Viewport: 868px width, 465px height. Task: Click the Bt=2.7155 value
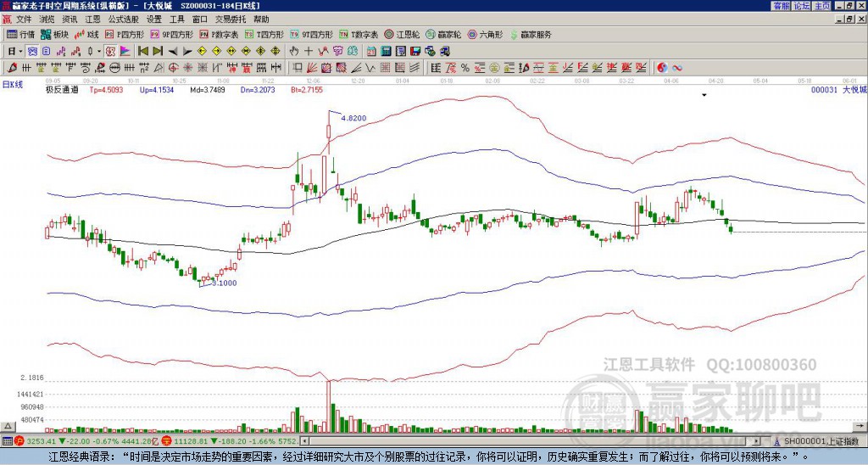pyautogui.click(x=307, y=89)
